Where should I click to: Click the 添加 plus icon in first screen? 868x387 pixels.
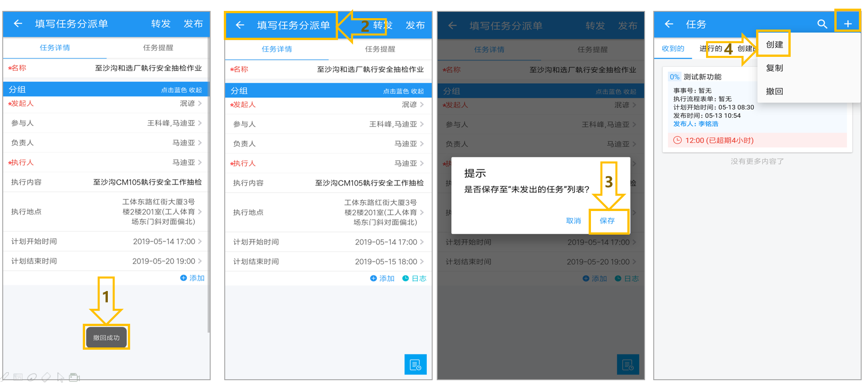[x=183, y=278]
